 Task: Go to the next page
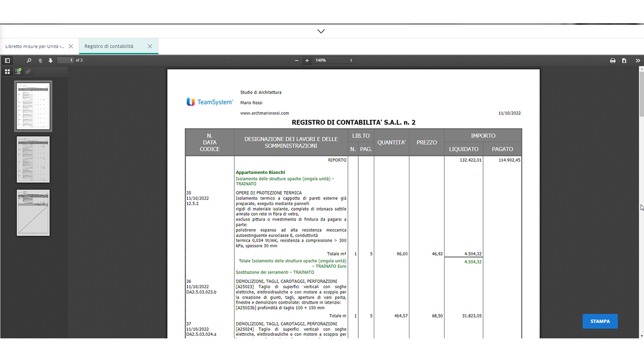[x=50, y=60]
